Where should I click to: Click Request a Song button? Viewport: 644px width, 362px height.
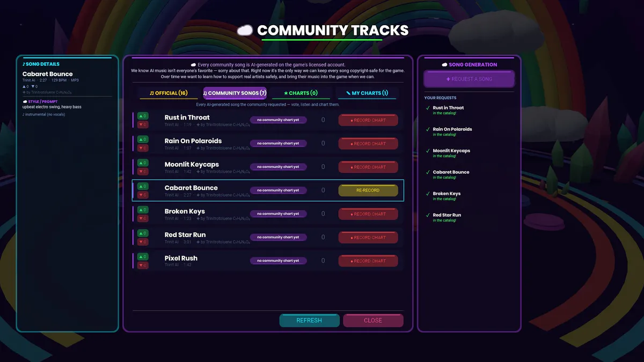tap(469, 79)
